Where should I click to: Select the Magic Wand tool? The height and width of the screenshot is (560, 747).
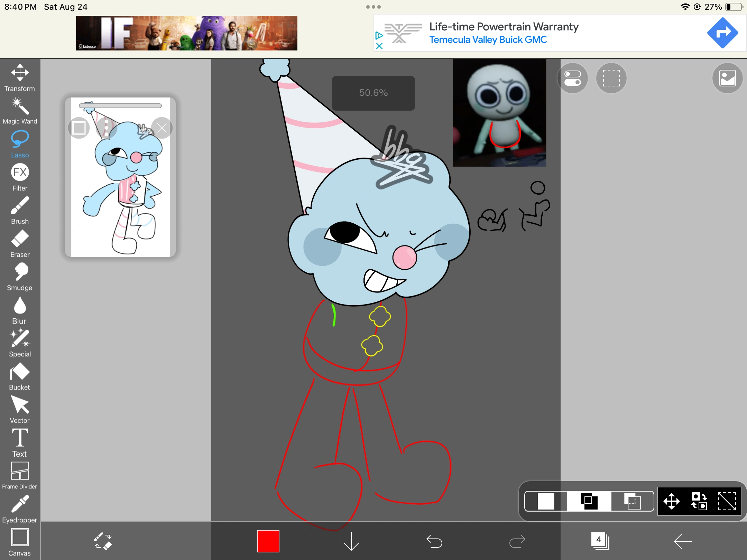coord(20,111)
